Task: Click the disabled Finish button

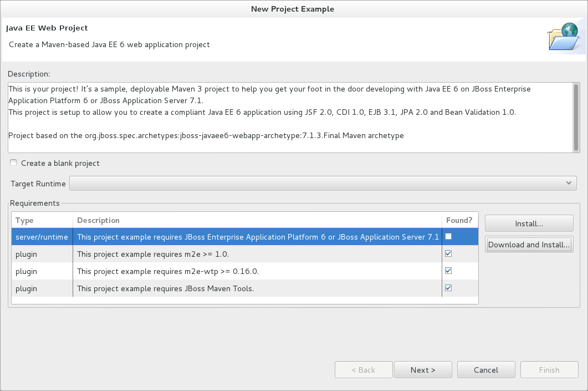Action: [549, 370]
